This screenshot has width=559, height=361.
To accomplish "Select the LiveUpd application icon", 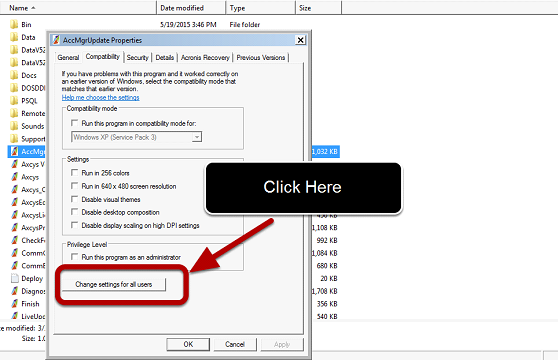I will tap(14, 316).
